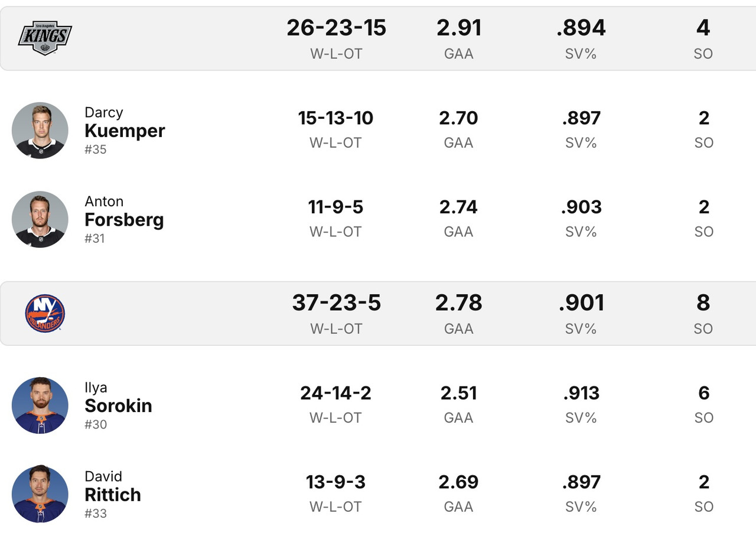
Task: Click the Kings' 2.91 team GAA
Action: (459, 28)
